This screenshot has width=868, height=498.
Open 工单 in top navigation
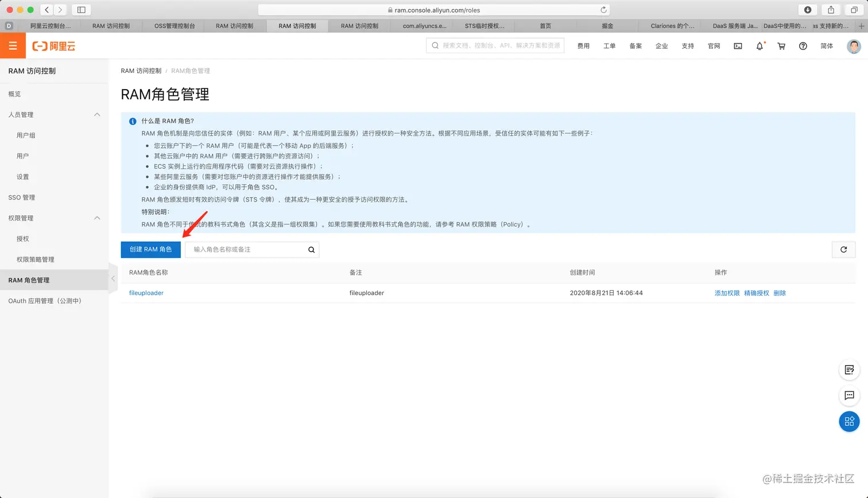[610, 46]
